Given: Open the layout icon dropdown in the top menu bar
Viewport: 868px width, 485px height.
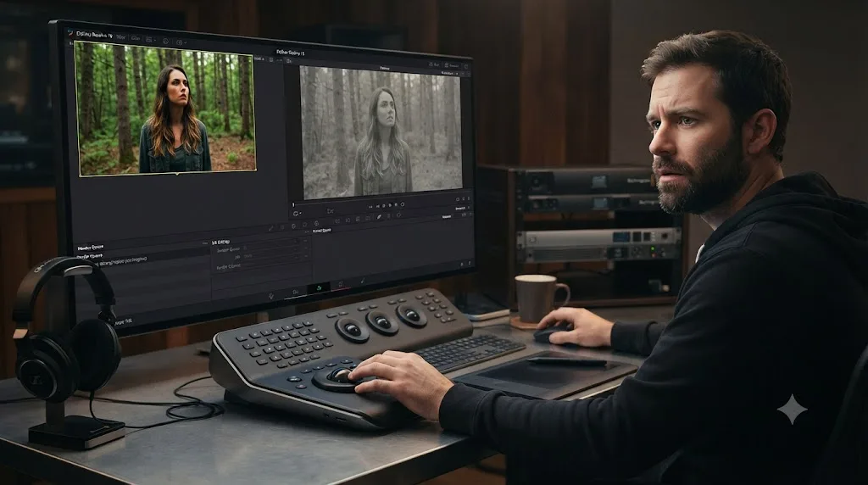Looking at the screenshot, I should pos(151,40).
